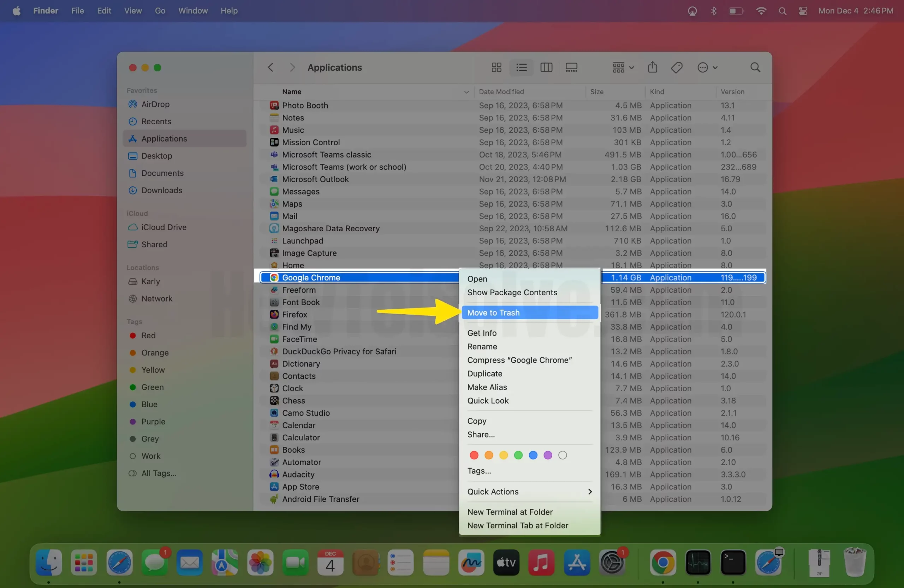Choose Get Info in context menu
904x588 pixels.
(482, 333)
